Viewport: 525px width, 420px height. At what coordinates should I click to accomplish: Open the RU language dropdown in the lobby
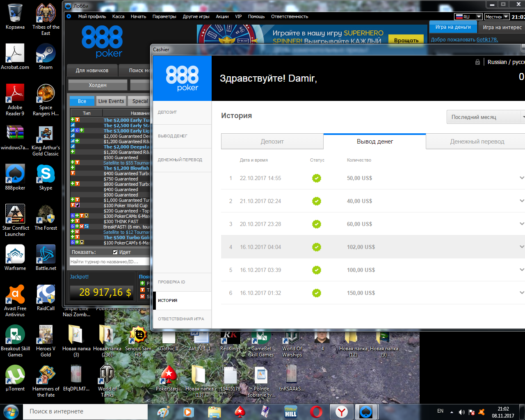pyautogui.click(x=468, y=17)
